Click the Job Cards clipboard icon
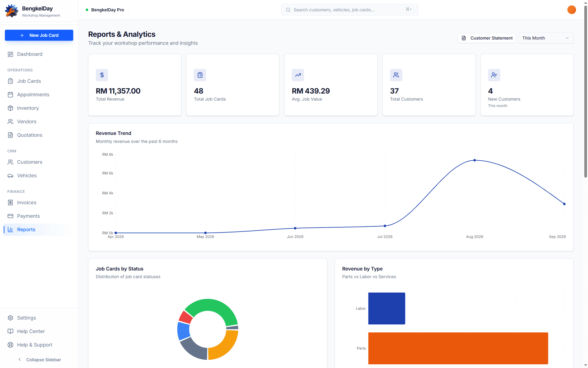The height and width of the screenshot is (368, 588). coord(10,81)
